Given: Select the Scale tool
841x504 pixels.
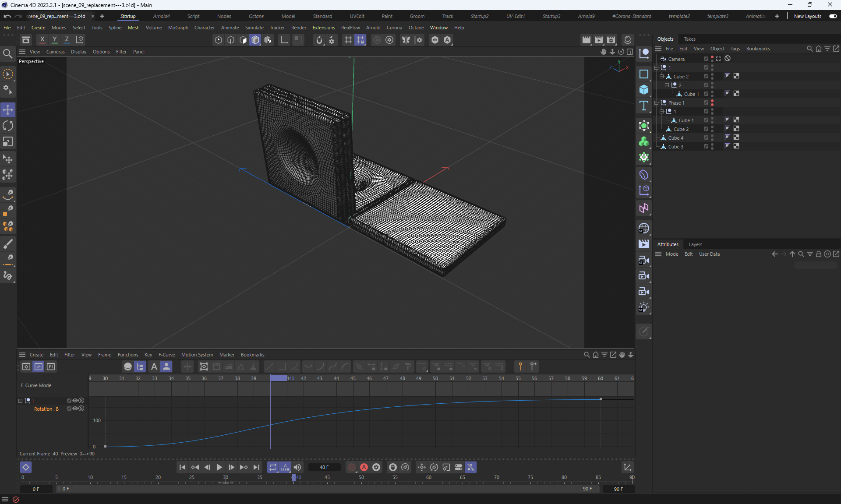Looking at the screenshot, I should [8, 142].
